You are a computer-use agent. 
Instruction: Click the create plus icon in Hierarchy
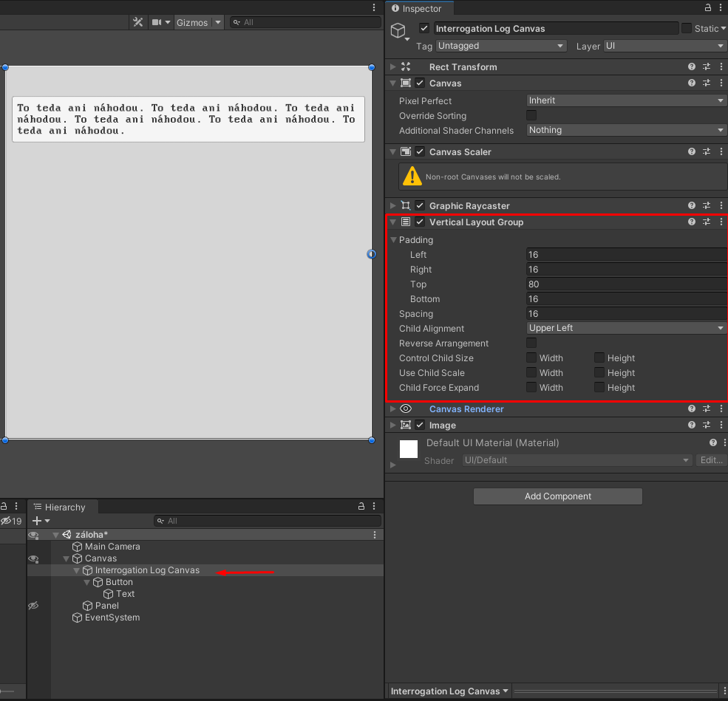37,521
